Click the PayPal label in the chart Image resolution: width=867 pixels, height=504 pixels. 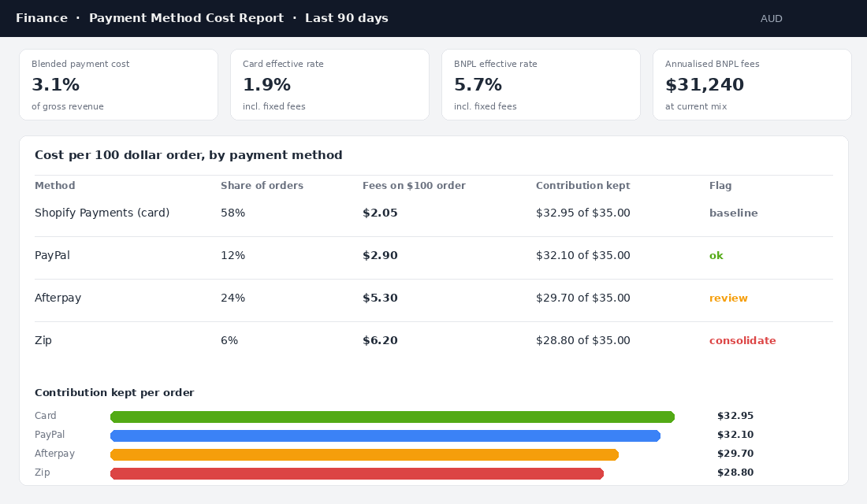tap(49, 435)
